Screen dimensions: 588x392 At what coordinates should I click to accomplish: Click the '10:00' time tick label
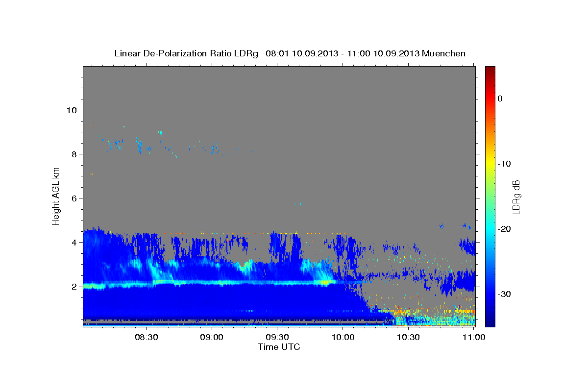coord(343,338)
